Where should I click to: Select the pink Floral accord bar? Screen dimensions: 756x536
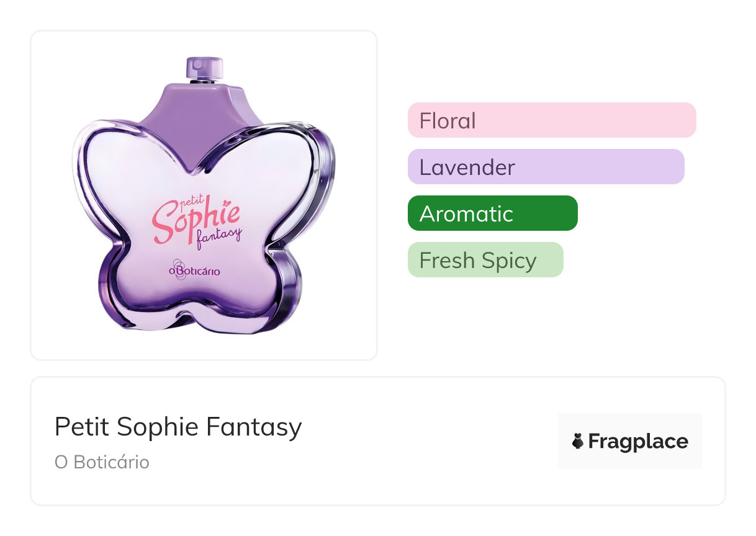551,120
